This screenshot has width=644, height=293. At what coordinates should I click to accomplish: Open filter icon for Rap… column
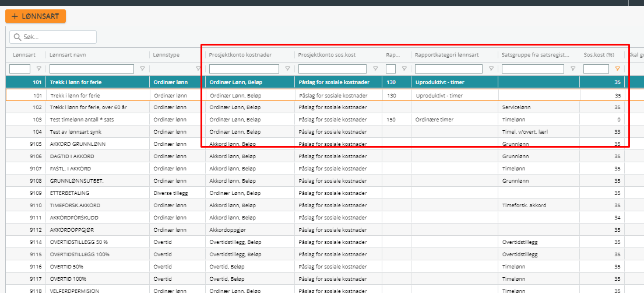click(404, 69)
